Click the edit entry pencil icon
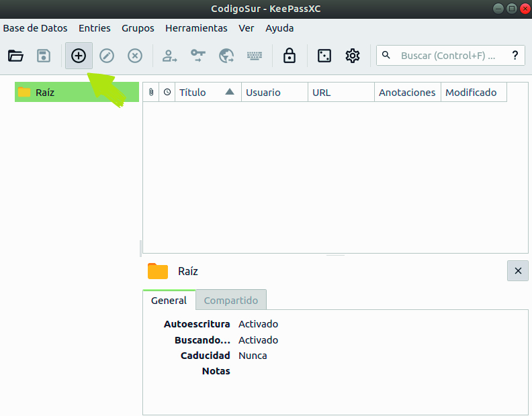 107,56
